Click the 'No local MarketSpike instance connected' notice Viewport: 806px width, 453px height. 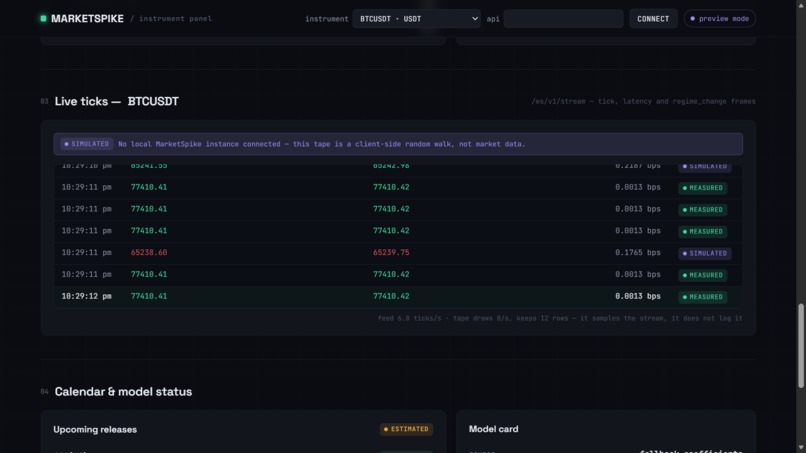click(x=322, y=144)
